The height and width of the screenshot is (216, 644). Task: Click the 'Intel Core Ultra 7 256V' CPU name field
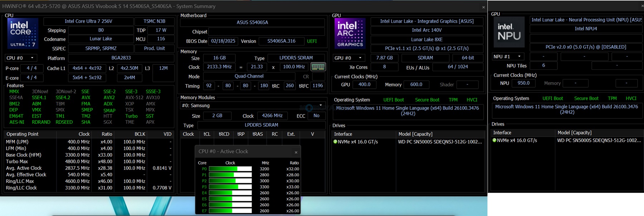[88, 21]
